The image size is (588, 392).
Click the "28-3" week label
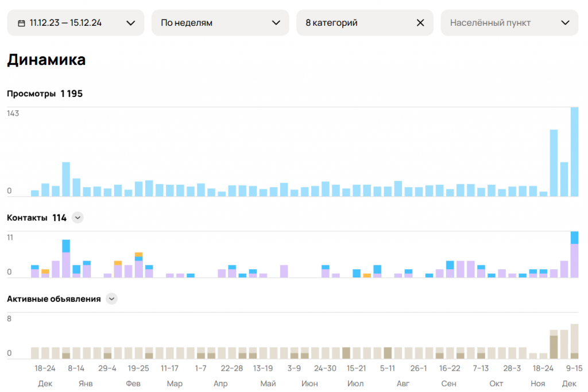[512, 368]
